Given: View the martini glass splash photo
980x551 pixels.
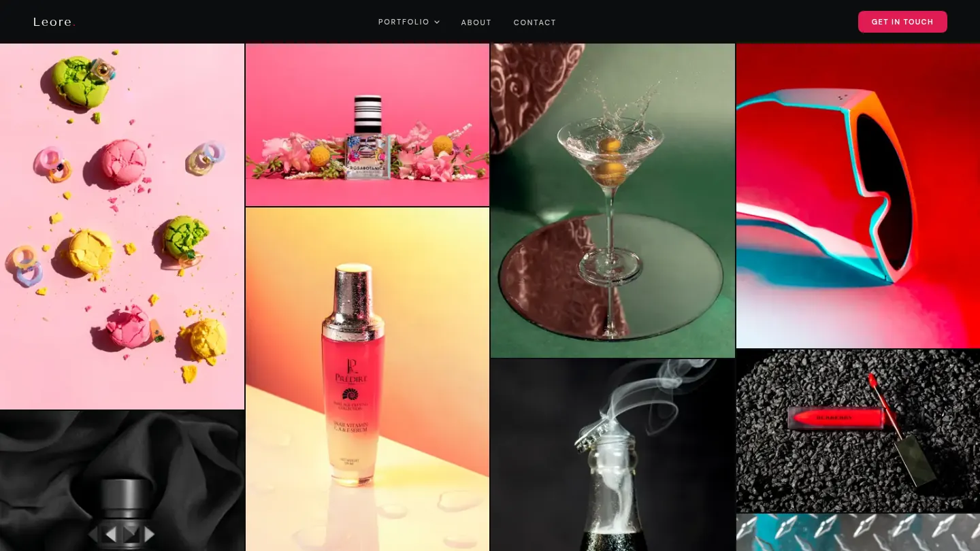Looking at the screenshot, I should (x=612, y=201).
